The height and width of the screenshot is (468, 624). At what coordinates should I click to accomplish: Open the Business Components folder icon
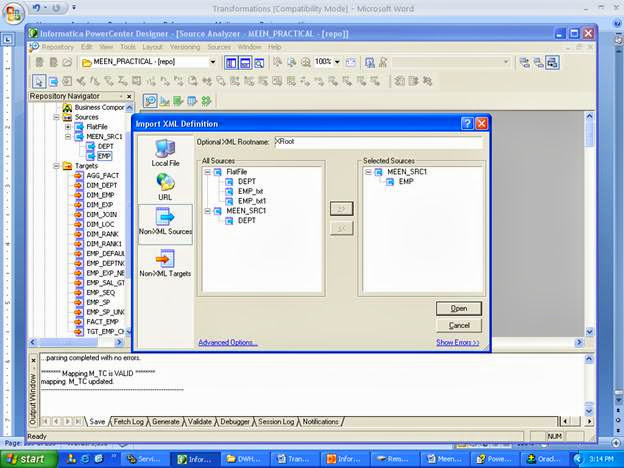click(67, 107)
